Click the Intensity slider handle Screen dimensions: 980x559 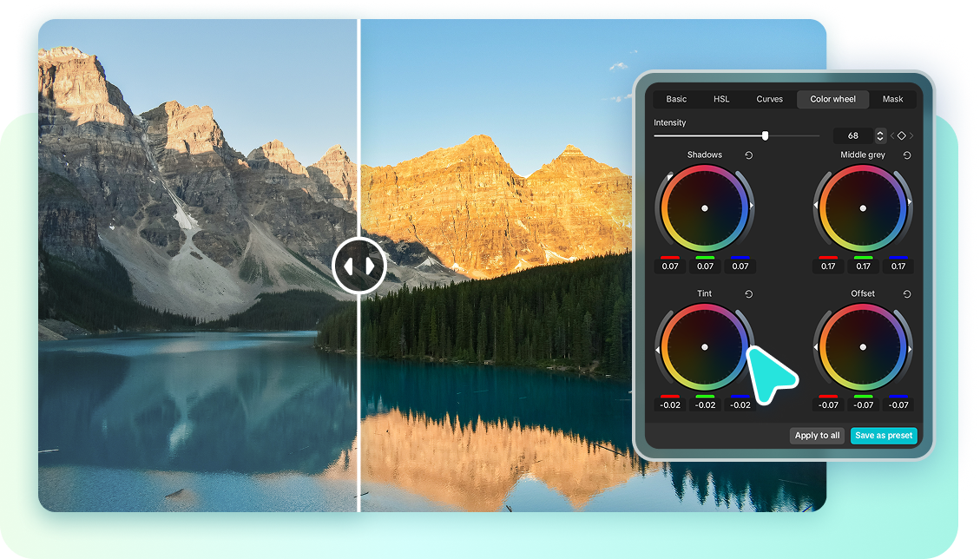765,135
